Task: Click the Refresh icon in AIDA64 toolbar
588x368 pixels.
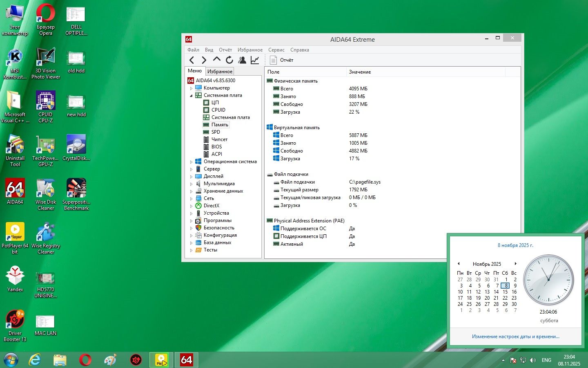Action: (x=229, y=60)
